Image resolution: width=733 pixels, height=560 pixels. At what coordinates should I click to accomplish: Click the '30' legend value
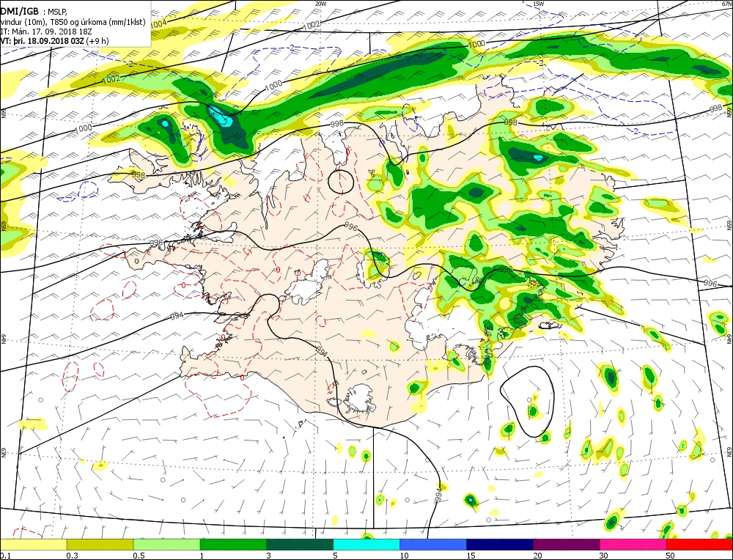click(x=604, y=556)
